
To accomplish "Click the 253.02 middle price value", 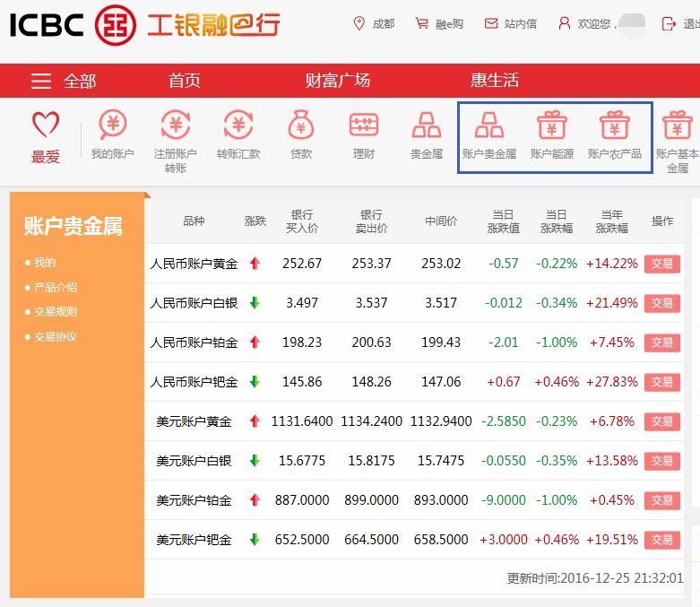I will click(x=441, y=264).
